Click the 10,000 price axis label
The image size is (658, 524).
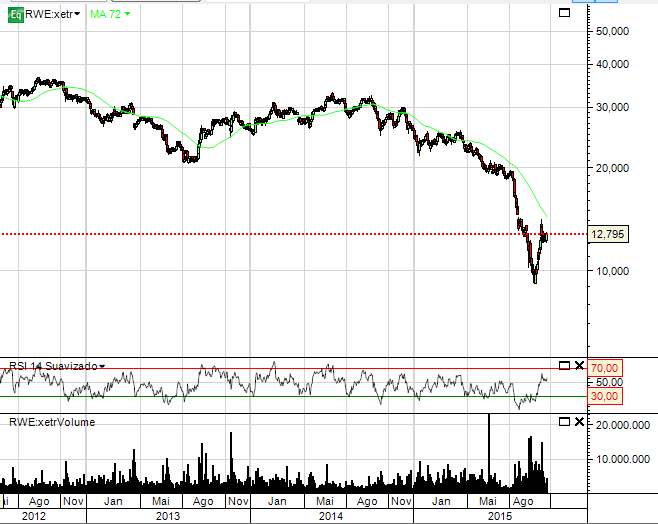click(612, 271)
